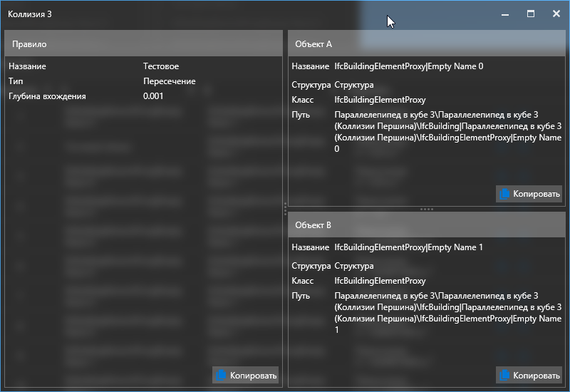
Task: Select the Объект B panel header
Action: tap(427, 225)
